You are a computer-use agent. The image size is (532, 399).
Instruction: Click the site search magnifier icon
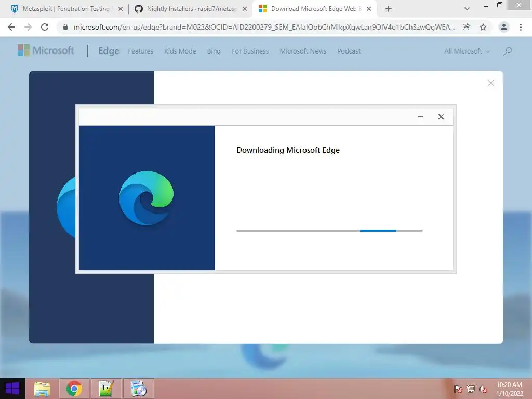(x=508, y=51)
